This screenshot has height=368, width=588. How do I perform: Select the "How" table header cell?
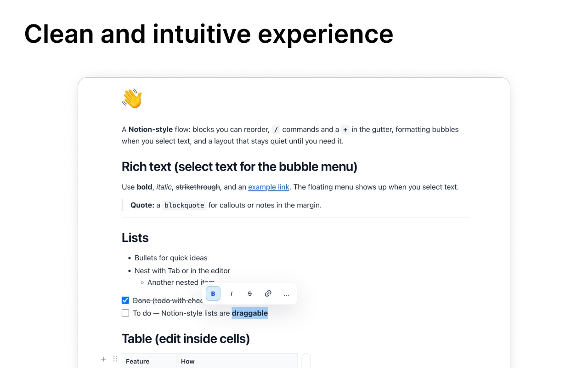[187, 361]
